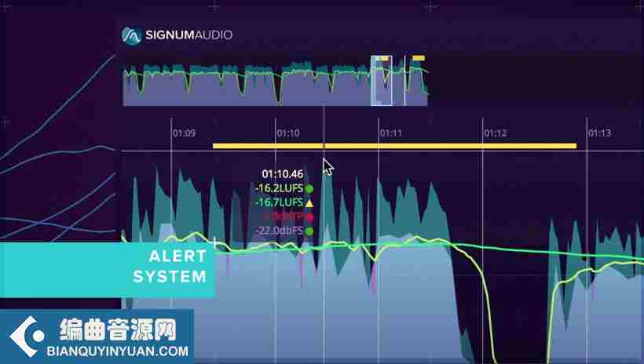644x364 pixels.
Task: Select the 01:13 time marker
Action: (600, 133)
